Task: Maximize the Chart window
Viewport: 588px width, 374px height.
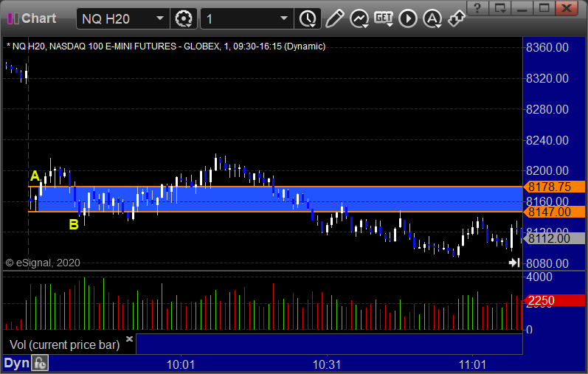Action: coord(544,8)
